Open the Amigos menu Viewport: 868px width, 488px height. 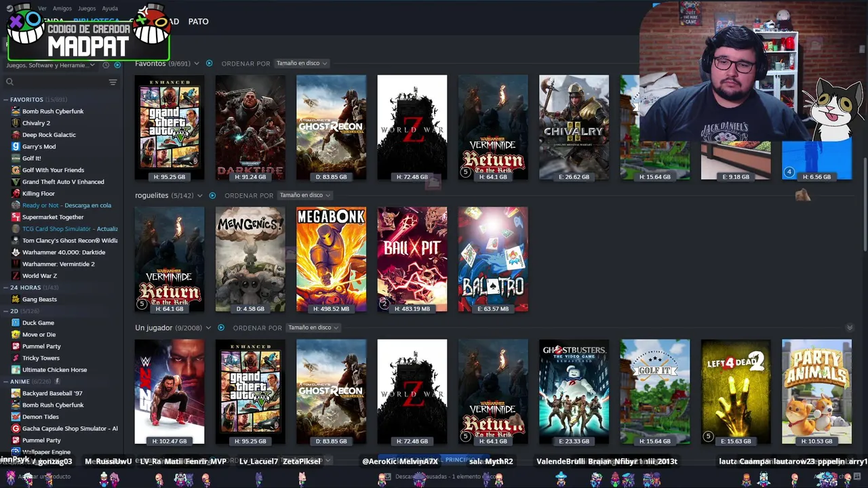click(x=62, y=8)
